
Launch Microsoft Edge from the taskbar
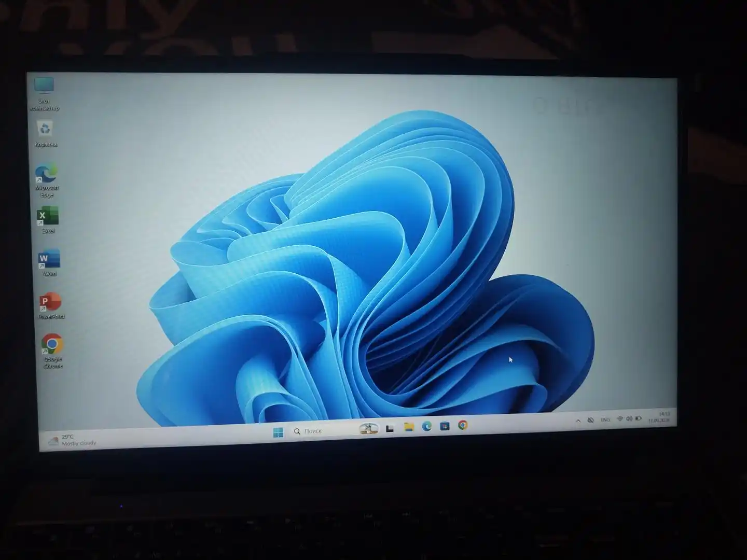coord(427,426)
